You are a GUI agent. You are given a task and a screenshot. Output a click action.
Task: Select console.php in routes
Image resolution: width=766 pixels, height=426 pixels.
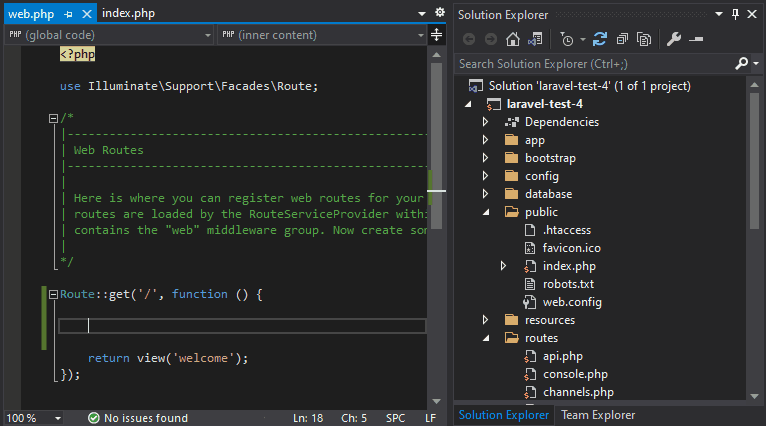pyautogui.click(x=575, y=374)
